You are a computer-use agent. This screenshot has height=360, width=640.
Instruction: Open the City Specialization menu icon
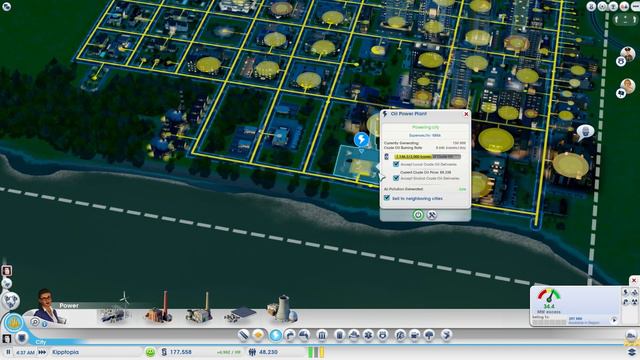[x=447, y=336]
